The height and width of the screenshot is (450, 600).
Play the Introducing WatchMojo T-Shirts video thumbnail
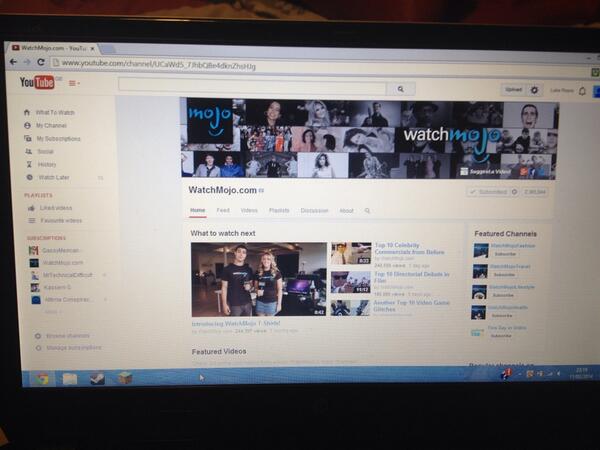click(x=259, y=279)
